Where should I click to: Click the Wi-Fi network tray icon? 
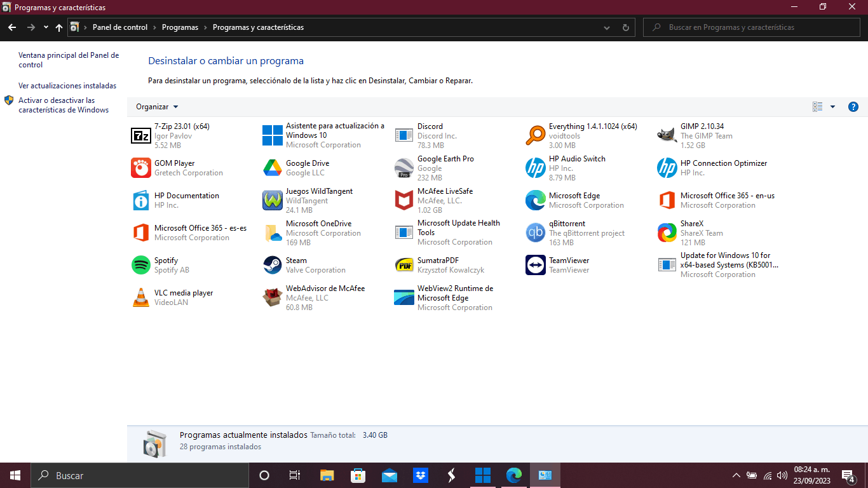coord(768,475)
